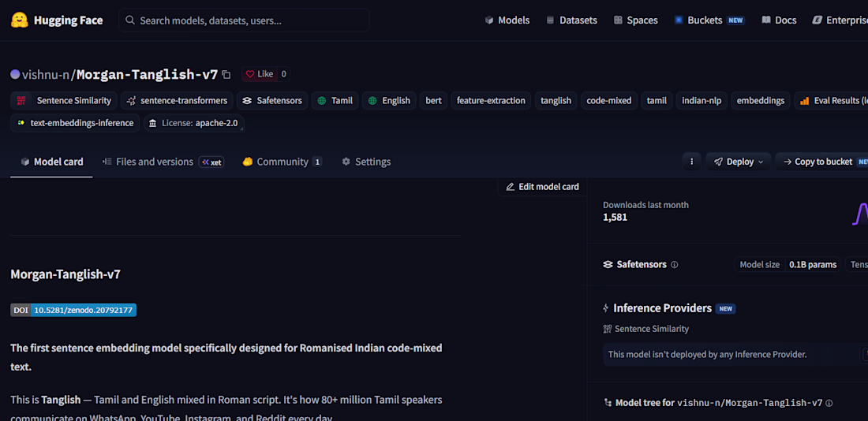Open the Settings tab
This screenshot has height=421, width=868.
[366, 162]
